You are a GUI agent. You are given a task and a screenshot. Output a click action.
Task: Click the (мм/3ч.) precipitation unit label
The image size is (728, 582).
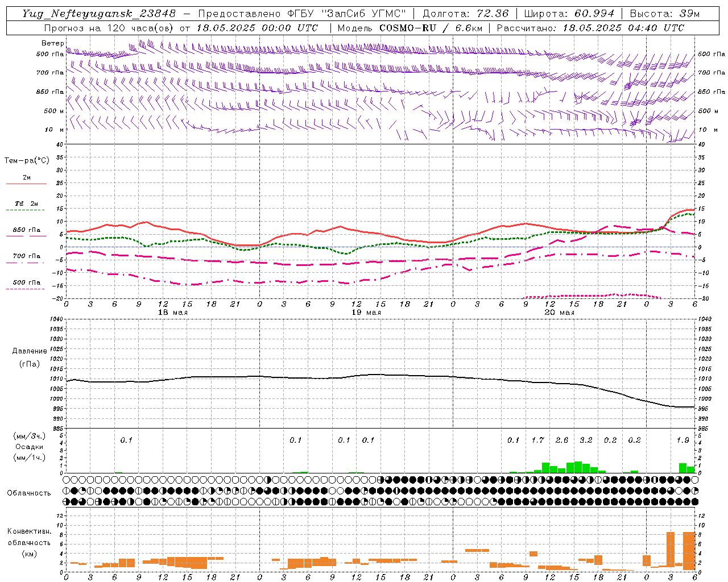tap(29, 436)
